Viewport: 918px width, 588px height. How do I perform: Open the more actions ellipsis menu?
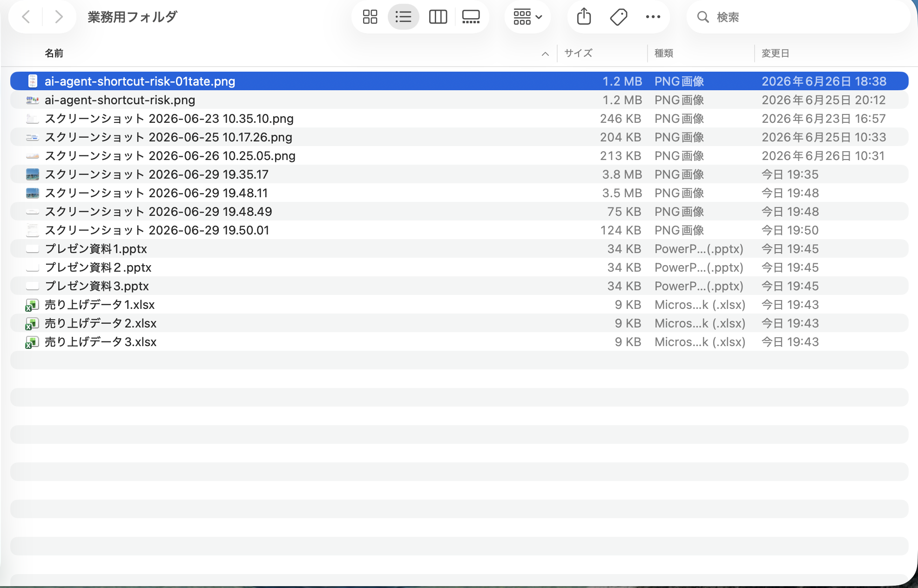(653, 17)
